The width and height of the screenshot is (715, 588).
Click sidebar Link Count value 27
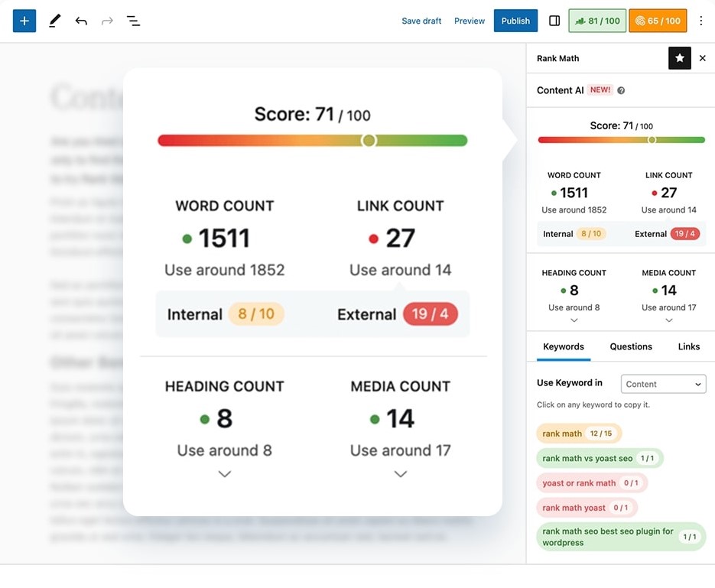click(x=668, y=193)
